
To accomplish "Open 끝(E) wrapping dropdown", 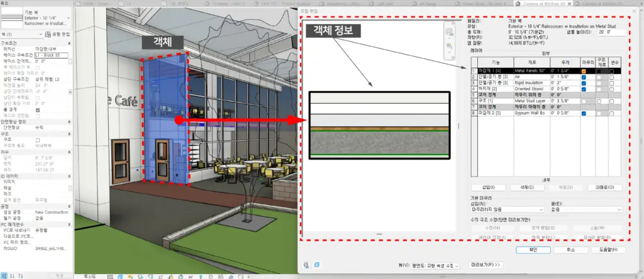I will pos(587,210).
